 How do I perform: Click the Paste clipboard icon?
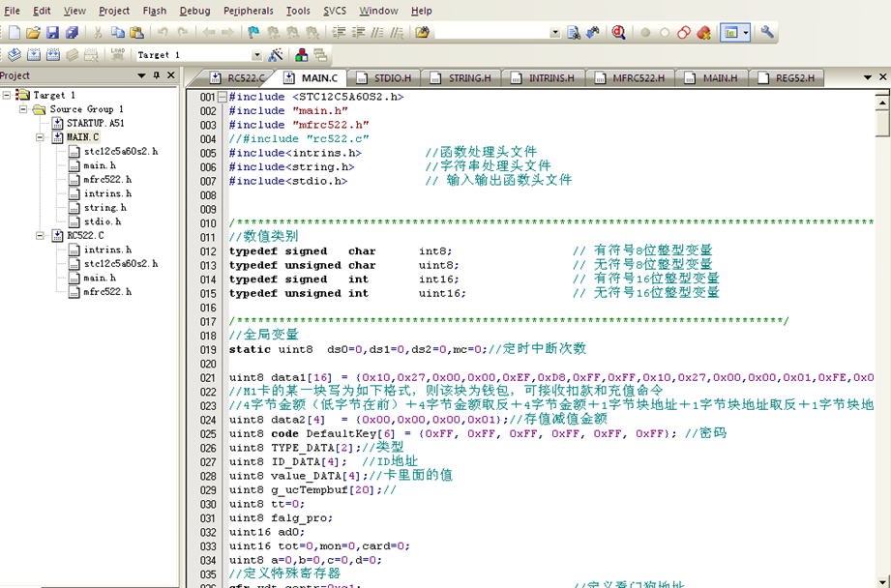[136, 33]
